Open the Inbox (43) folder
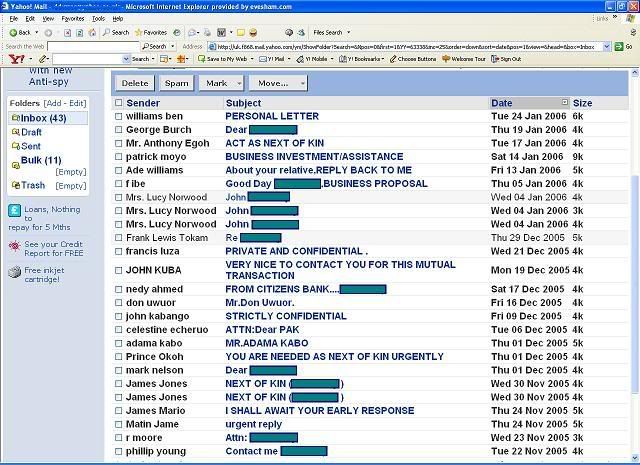Screen dimensions: 640x465 (x=43, y=118)
